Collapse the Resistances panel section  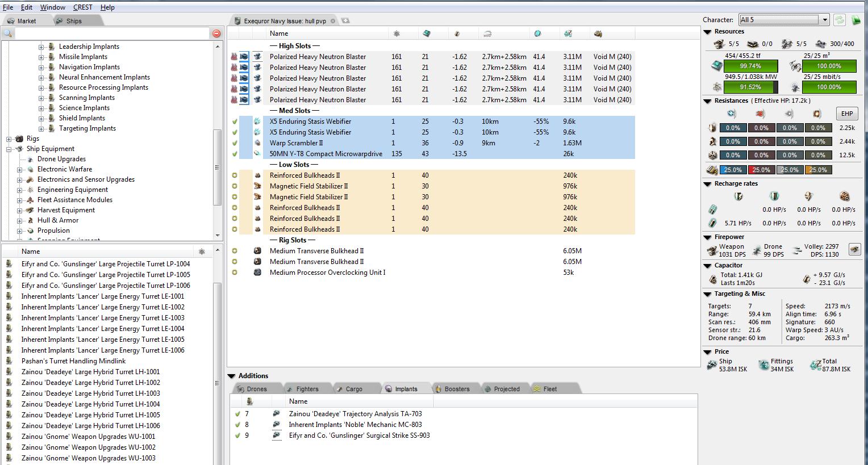click(708, 101)
